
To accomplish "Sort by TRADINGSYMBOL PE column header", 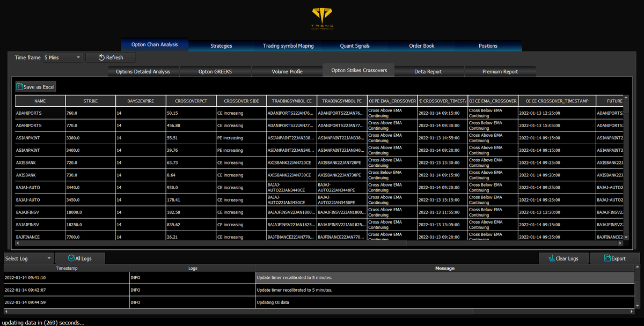I will click(x=342, y=101).
